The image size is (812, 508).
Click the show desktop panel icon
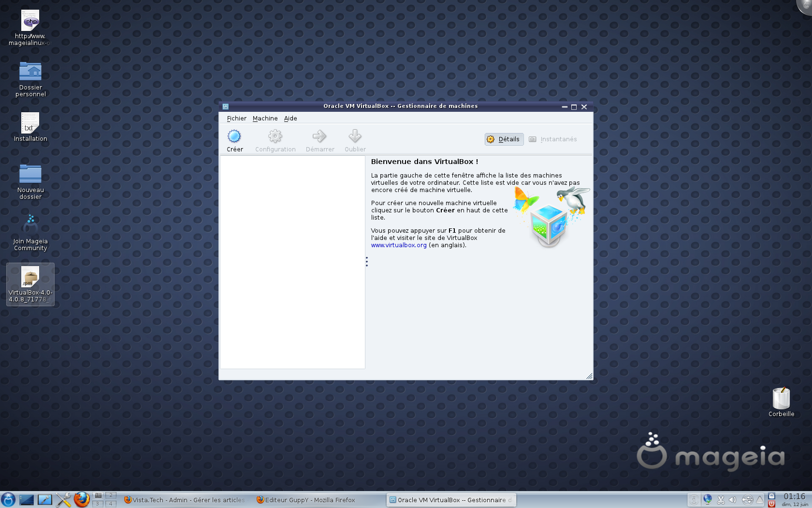27,500
